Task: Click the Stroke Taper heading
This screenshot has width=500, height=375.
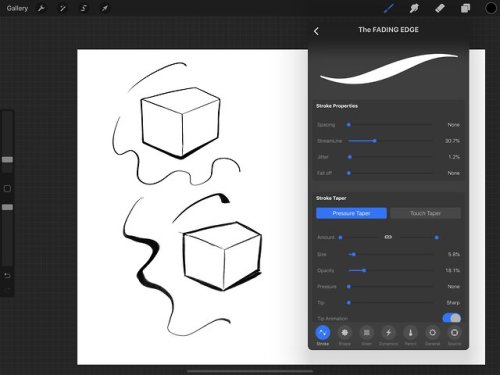Action: click(331, 198)
